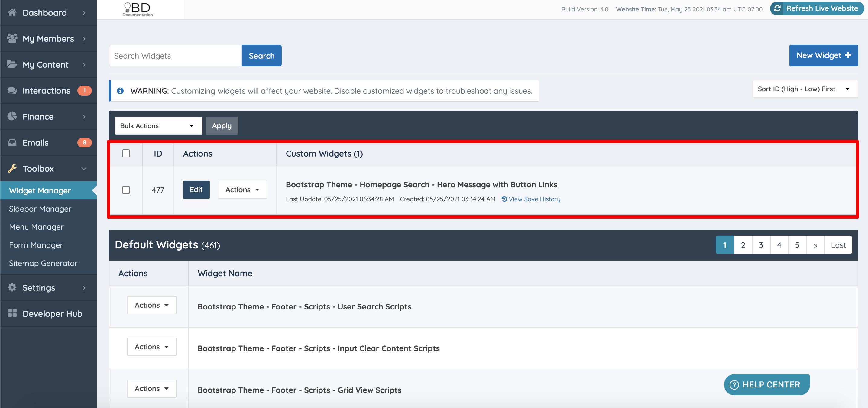The width and height of the screenshot is (868, 408).
Task: Expand the Actions dropdown for widget 477
Action: 242,190
